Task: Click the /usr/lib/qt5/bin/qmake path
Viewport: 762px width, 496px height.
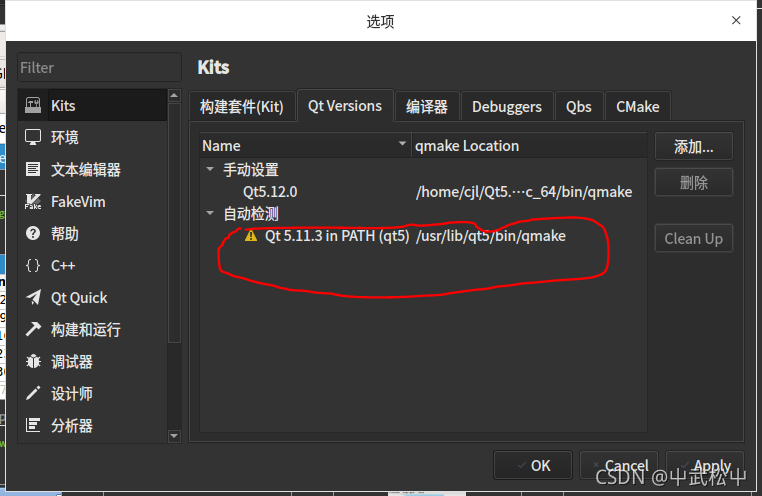Action: click(491, 236)
